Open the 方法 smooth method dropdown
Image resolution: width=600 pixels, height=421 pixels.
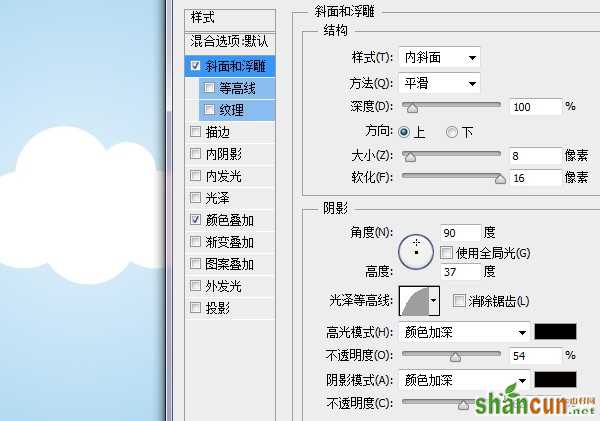(x=439, y=83)
